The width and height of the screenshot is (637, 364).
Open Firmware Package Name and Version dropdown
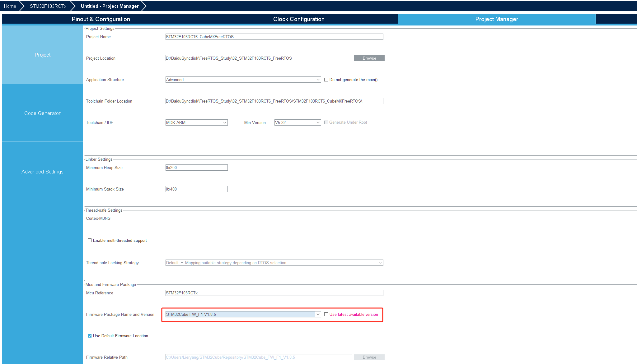click(x=243, y=314)
